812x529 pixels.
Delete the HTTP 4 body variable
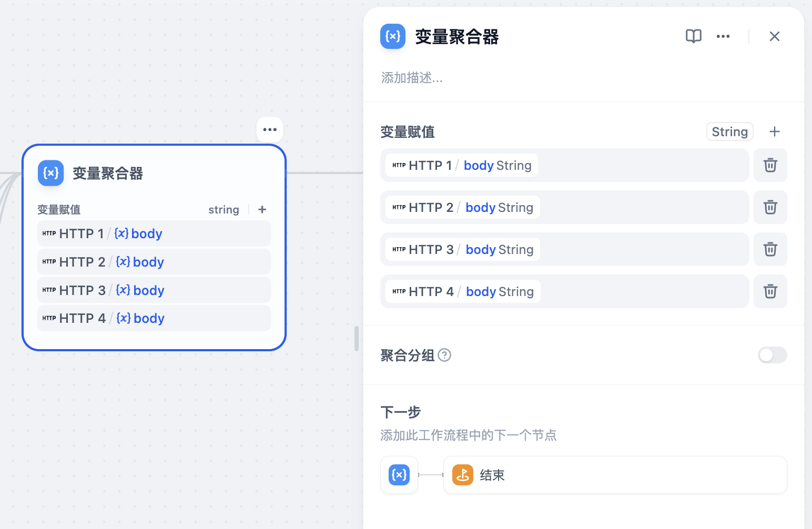tap(770, 291)
